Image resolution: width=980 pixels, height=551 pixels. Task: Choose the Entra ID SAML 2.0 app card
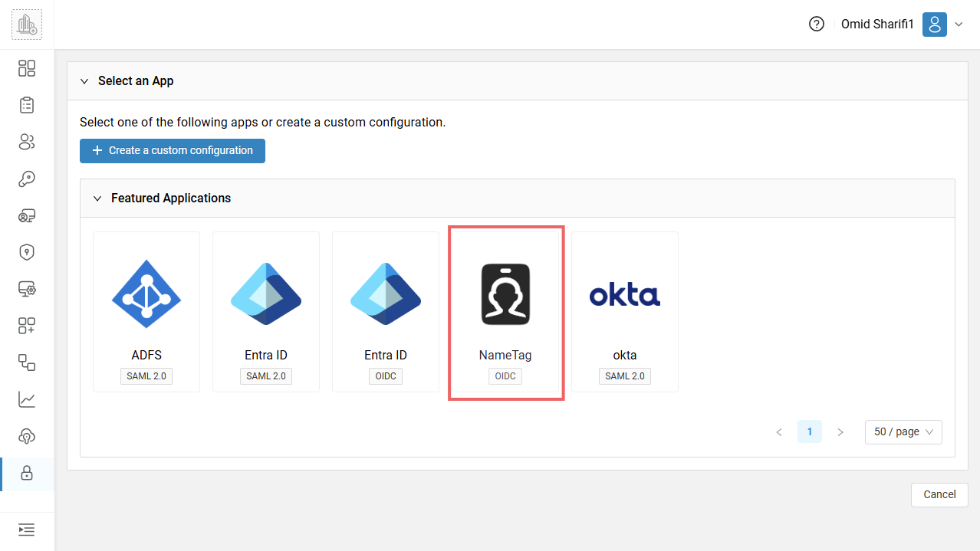pyautogui.click(x=266, y=312)
